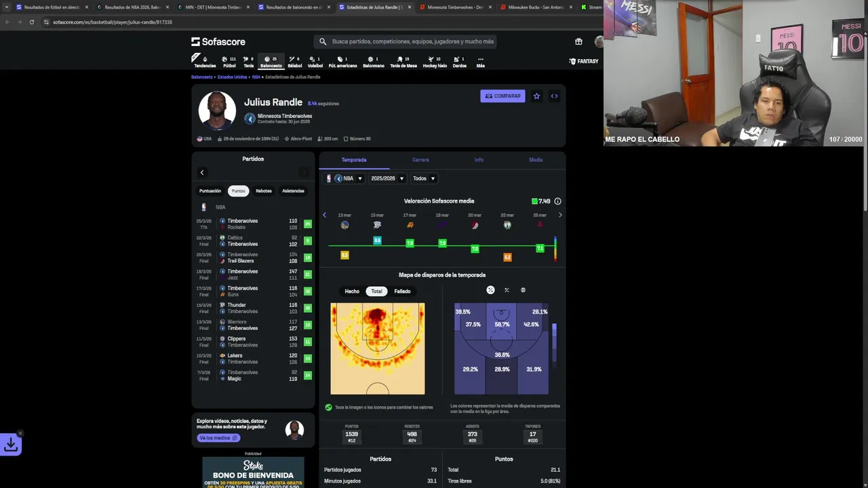Screen dimensions: 868x488
Task: Open the Tenis de Mesa icon
Action: [403, 62]
